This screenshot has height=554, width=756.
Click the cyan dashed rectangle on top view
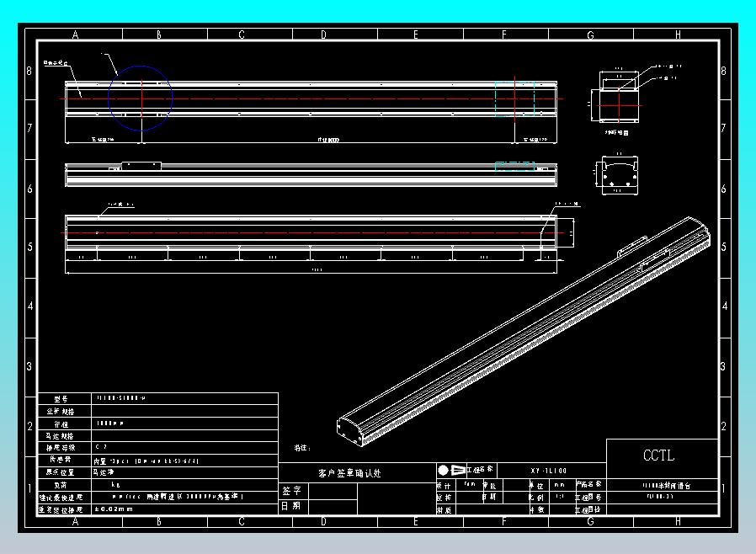tap(514, 99)
